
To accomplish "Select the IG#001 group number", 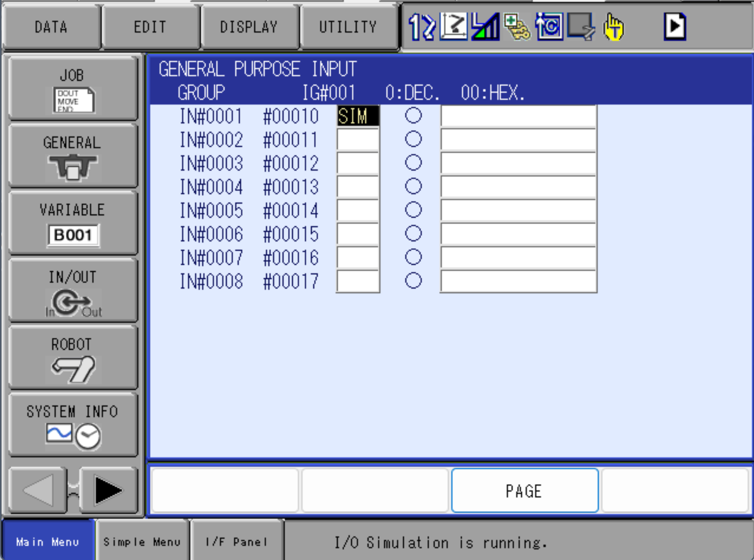I will tap(329, 92).
